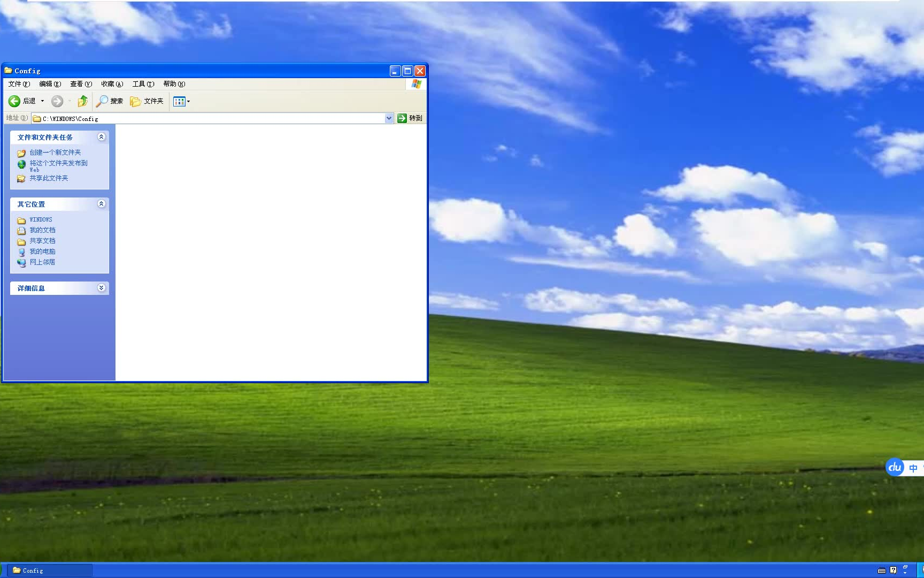Open the parent folder with the Up icon
The width and height of the screenshot is (924, 578).
[83, 101]
